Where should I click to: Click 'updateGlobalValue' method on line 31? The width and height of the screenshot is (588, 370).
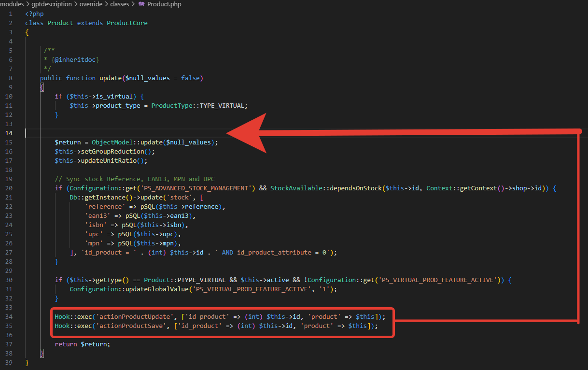click(146, 289)
